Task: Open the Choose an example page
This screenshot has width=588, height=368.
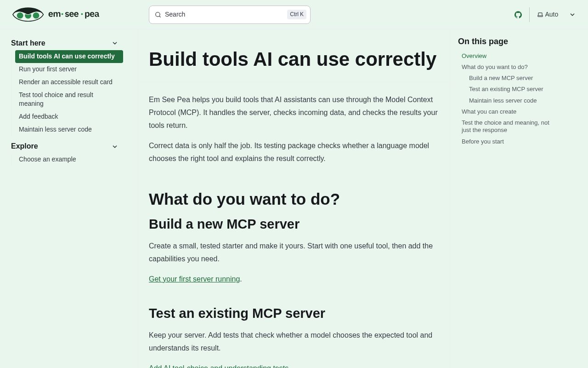Action: (47, 159)
